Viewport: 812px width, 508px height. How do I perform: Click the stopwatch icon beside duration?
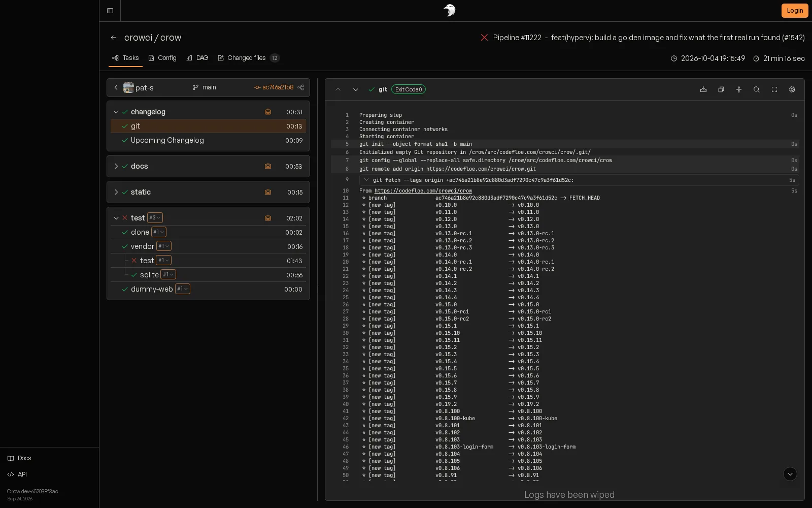point(756,58)
